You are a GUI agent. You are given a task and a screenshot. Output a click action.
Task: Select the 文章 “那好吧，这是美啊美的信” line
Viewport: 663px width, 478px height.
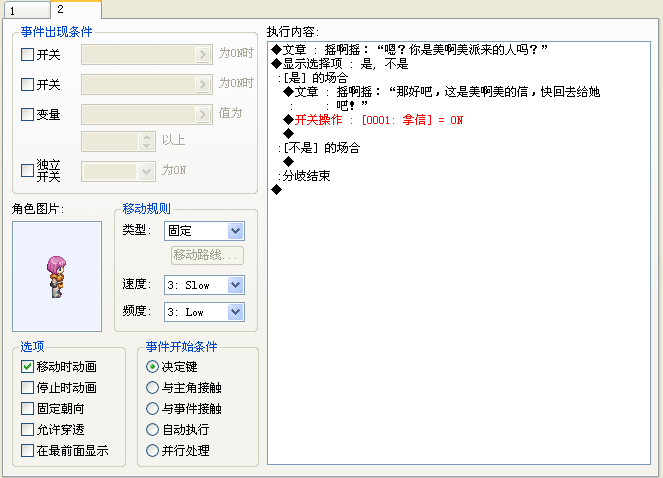coord(459,92)
